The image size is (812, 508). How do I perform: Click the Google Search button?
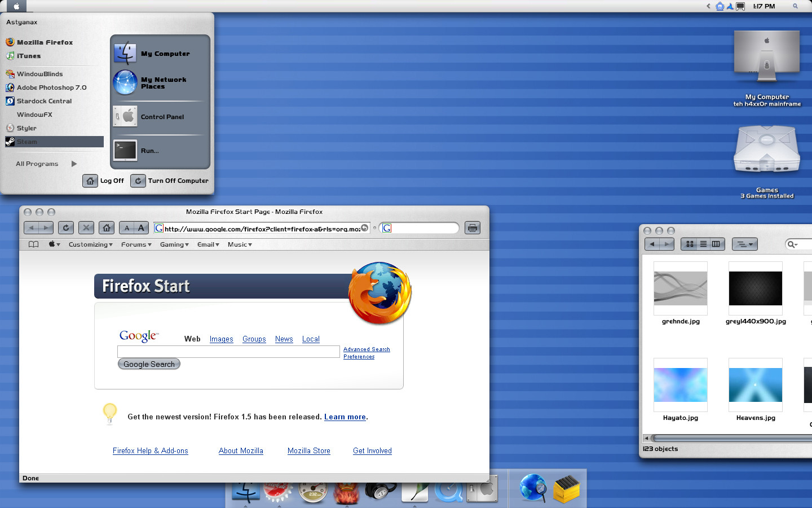click(149, 364)
